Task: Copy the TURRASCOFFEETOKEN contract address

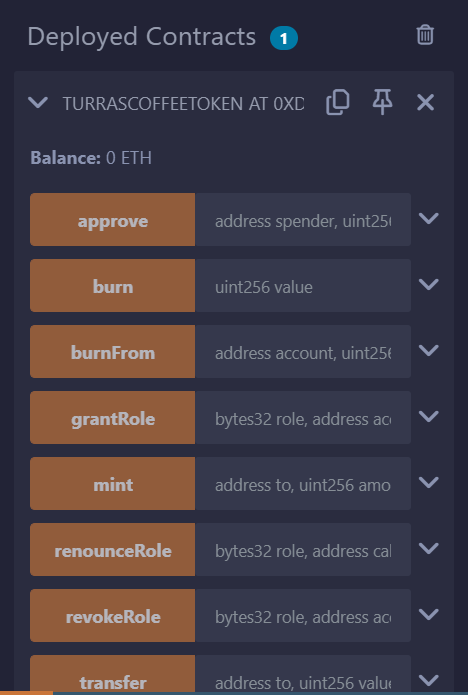Action: tap(338, 102)
